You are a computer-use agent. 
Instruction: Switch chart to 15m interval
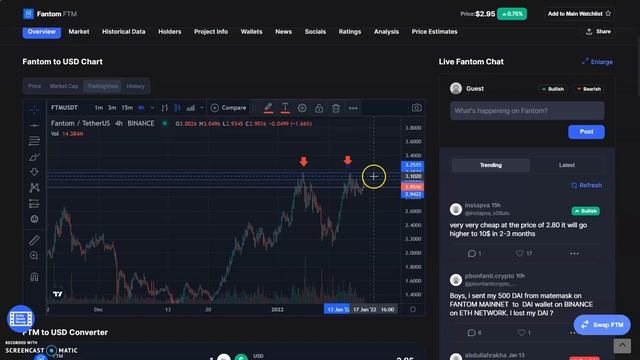[x=127, y=108]
